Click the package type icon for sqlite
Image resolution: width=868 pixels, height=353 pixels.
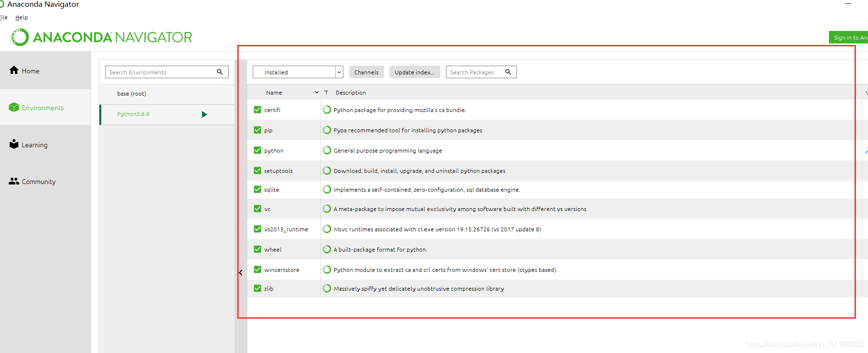[327, 189]
